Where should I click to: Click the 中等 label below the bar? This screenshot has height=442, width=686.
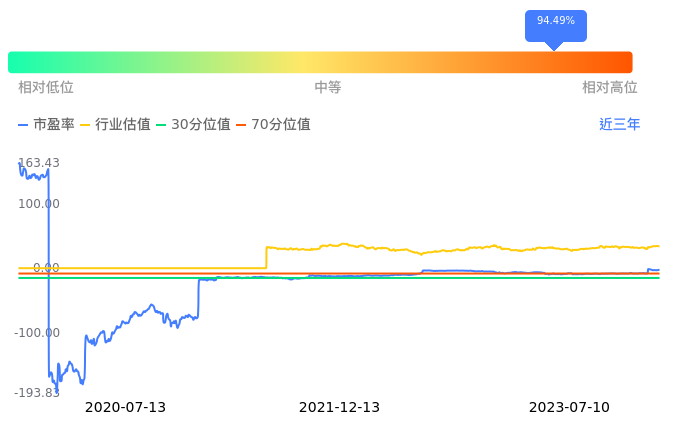[328, 88]
